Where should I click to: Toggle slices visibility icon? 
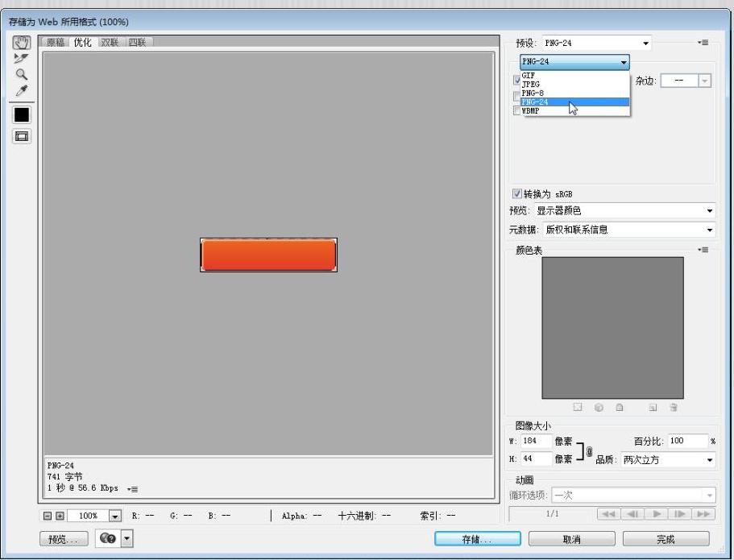point(21,137)
